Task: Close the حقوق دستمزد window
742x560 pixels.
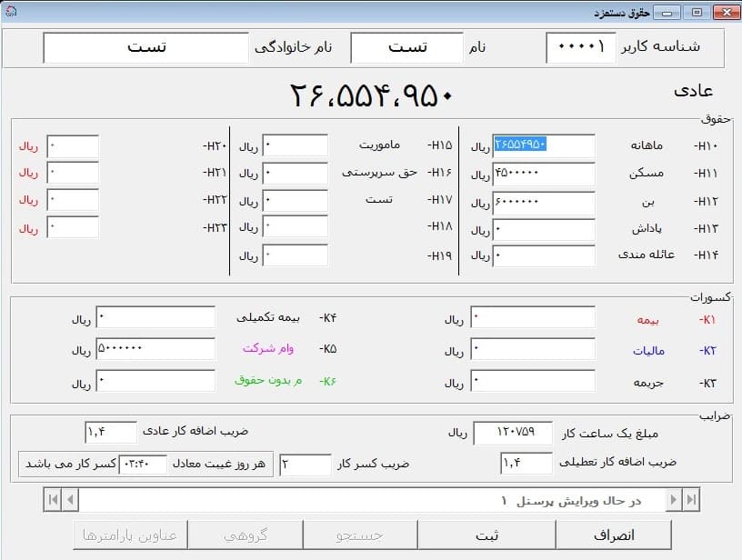Action: (x=727, y=13)
